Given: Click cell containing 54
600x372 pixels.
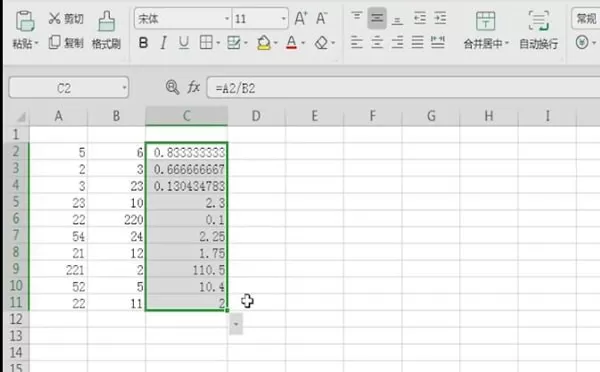Looking at the screenshot, I should [59, 236].
